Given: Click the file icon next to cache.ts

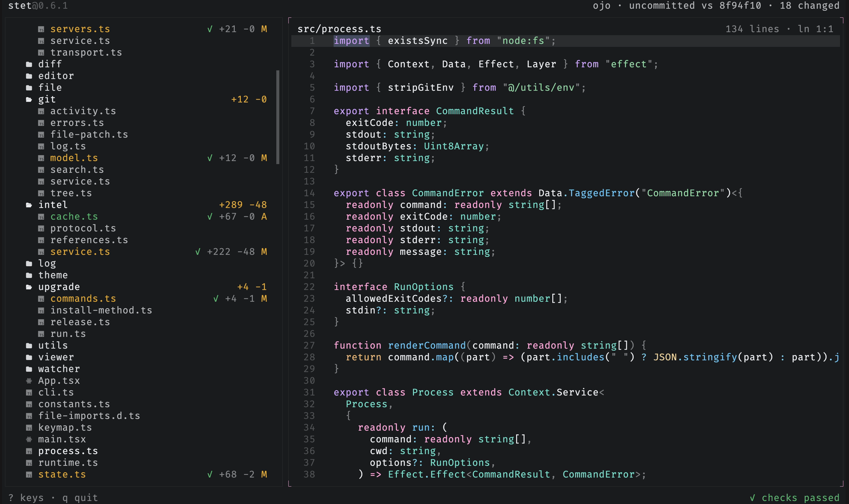Looking at the screenshot, I should pyautogui.click(x=41, y=217).
